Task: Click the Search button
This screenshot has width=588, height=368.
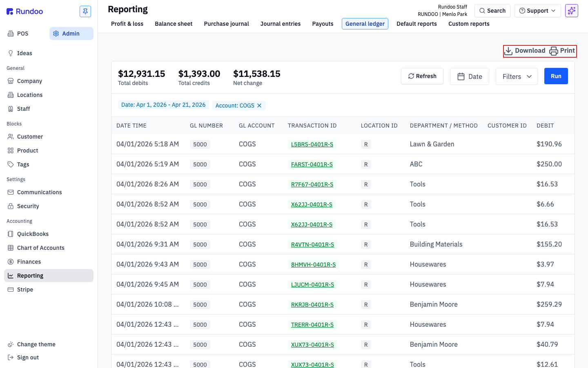Action: (492, 11)
